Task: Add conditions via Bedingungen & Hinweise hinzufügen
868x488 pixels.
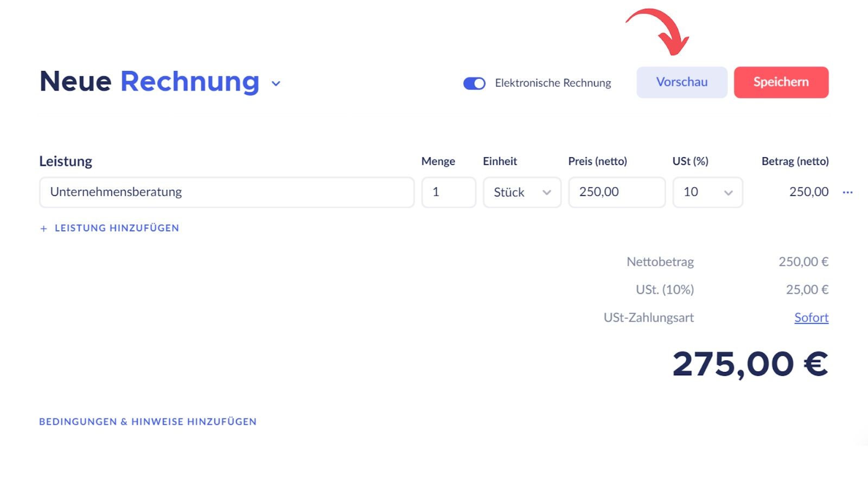Action: click(148, 421)
